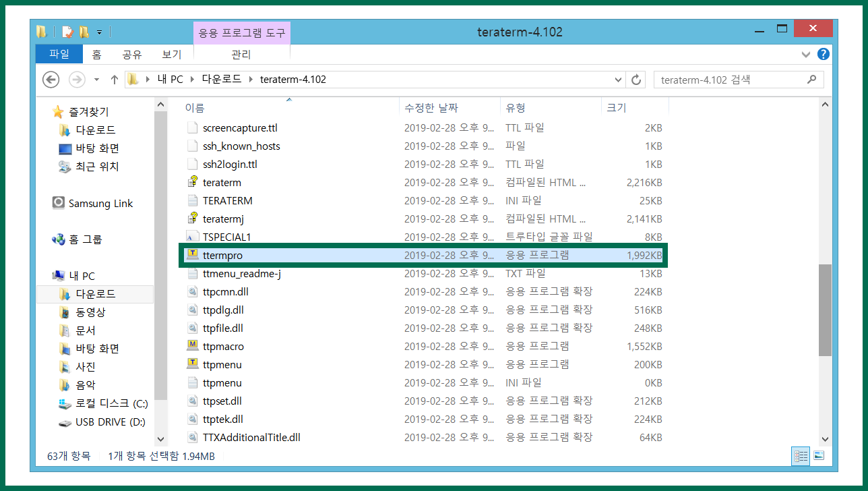The width and height of the screenshot is (868, 491).
Task: Open the 공유 ribbon tab
Action: click(x=132, y=54)
